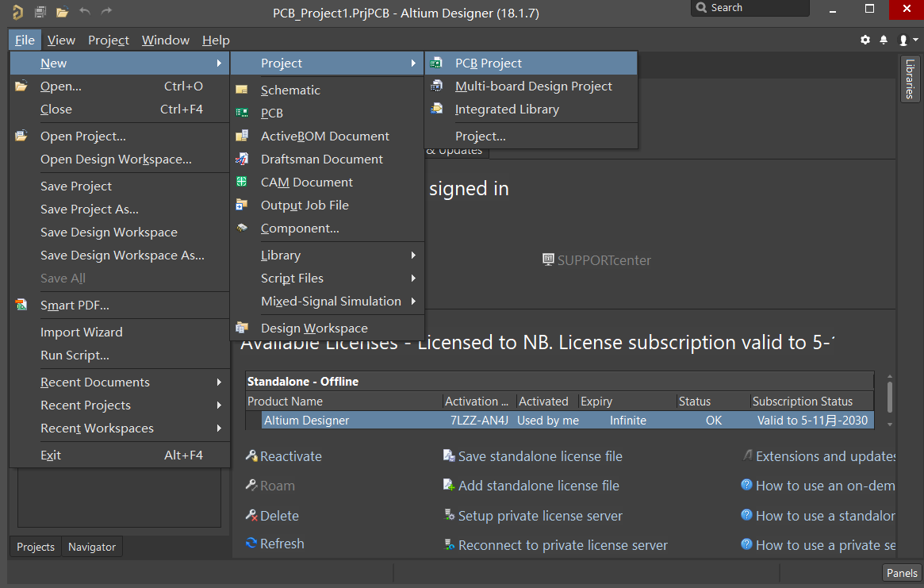Click the Draftsman Document icon
This screenshot has height=588, width=924.
(x=242, y=159)
